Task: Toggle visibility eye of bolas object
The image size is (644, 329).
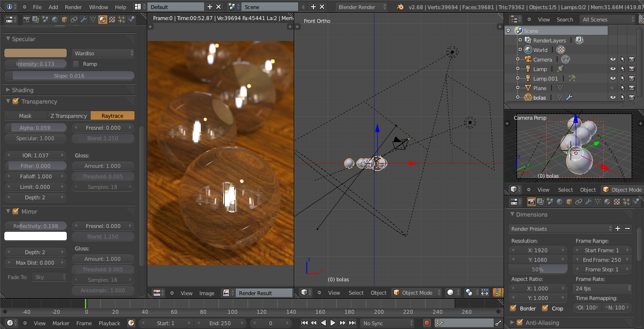Action: point(613,98)
